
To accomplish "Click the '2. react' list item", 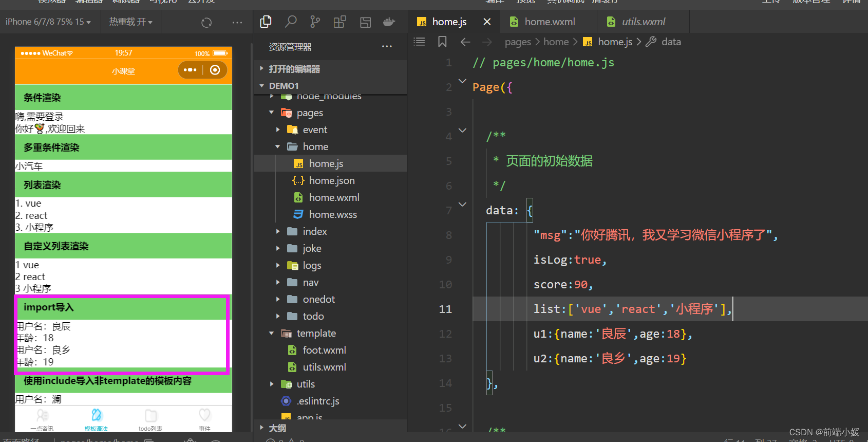I will tap(31, 215).
